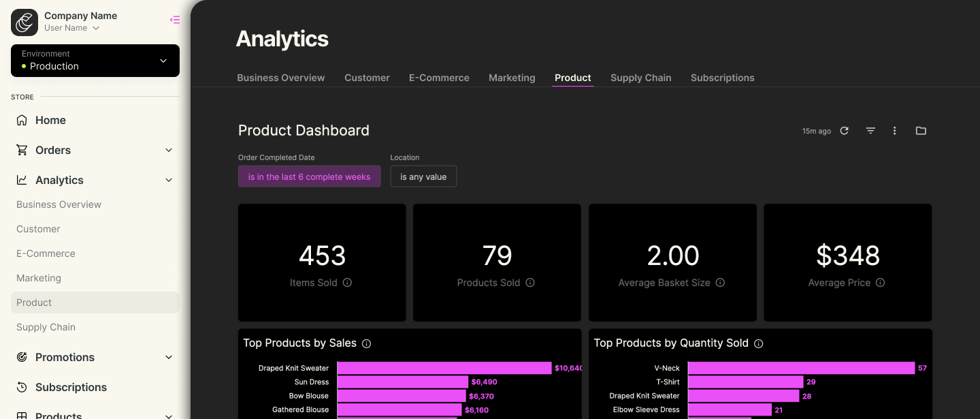Viewport: 980px width, 419px height.
Task: Show info for Average Basket Size
Action: click(720, 283)
